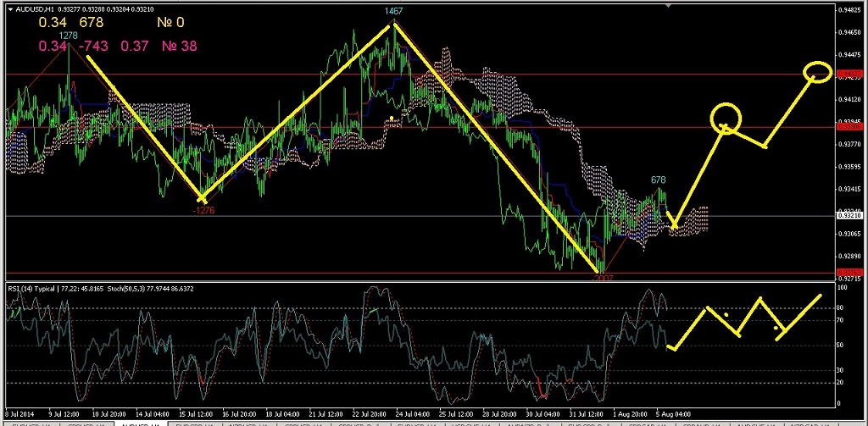Switch to the AUDUSD,H1 chart tab
The image size is (868, 426).
point(141,423)
